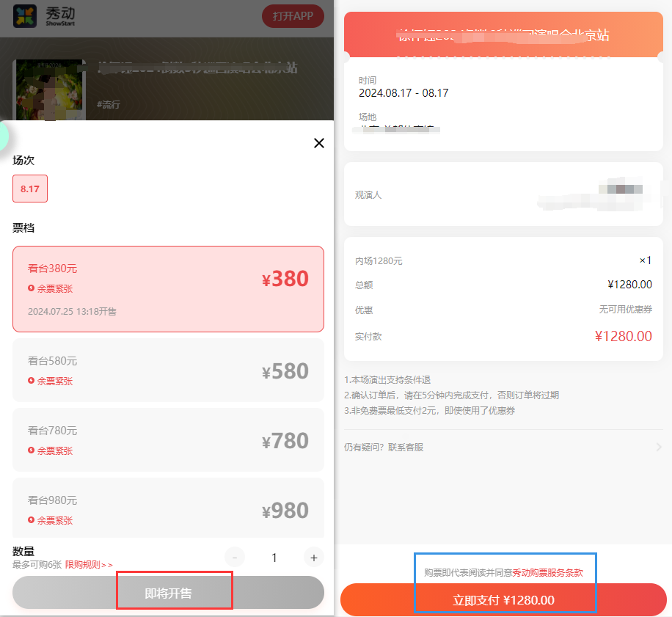This screenshot has height=617, width=672.
Task: Click 立即支付 ¥1280.00 pay button
Action: click(503, 600)
